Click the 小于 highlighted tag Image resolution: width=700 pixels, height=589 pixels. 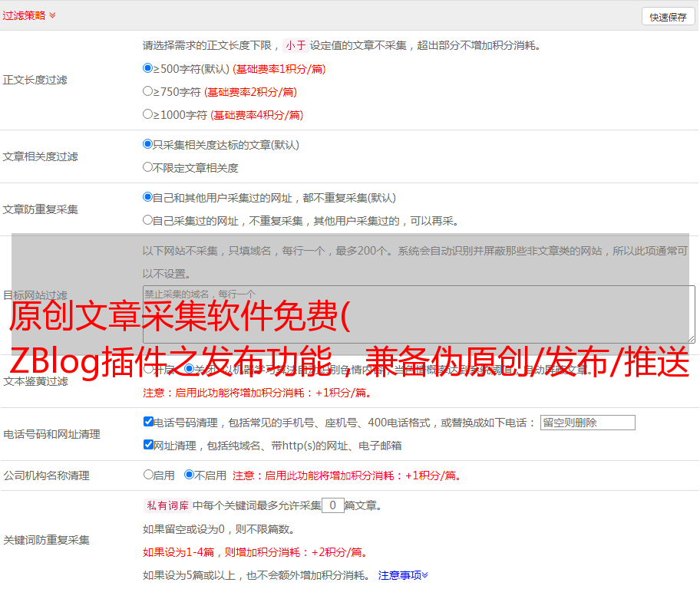point(296,45)
